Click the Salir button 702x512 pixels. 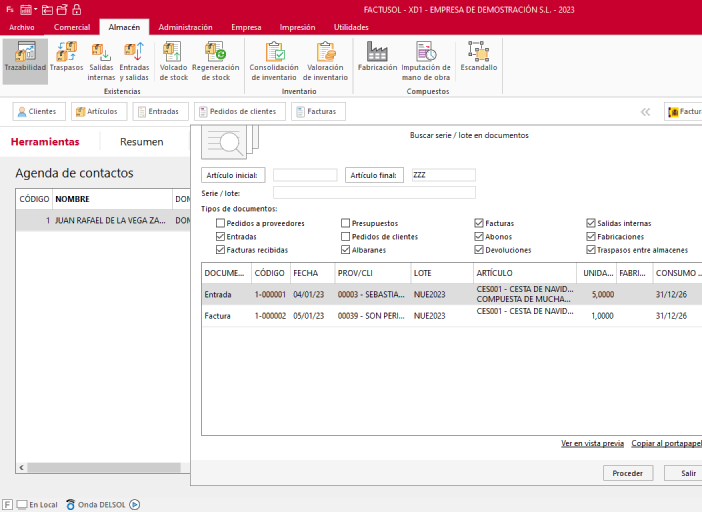[685, 473]
